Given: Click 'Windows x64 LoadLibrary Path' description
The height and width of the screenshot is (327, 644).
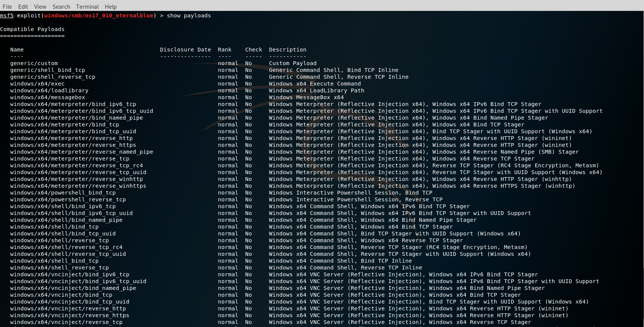Looking at the screenshot, I should pos(317,90).
